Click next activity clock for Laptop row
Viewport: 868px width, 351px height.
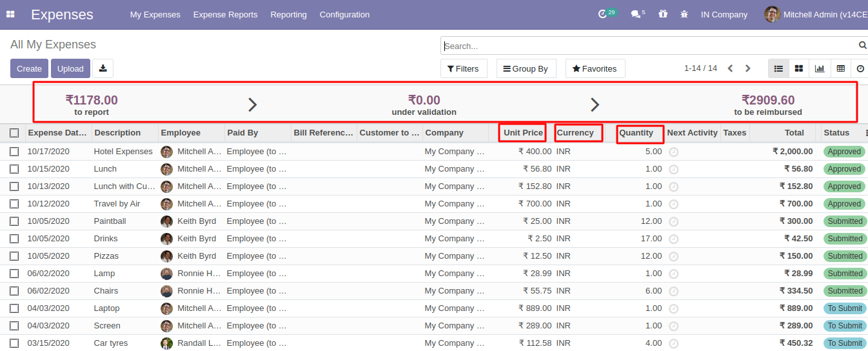673,308
